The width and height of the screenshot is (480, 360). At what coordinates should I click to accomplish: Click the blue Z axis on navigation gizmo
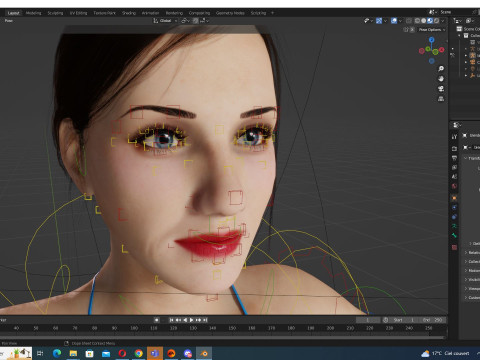(x=432, y=40)
